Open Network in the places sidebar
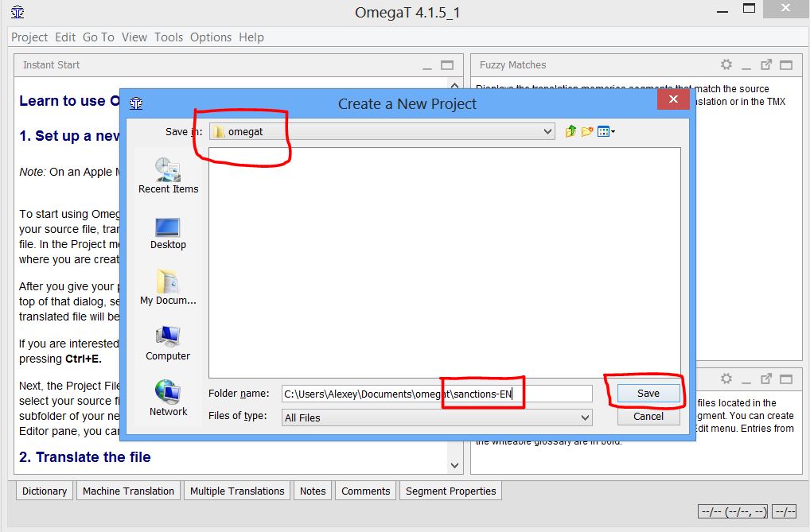This screenshot has height=532, width=810. tap(168, 398)
